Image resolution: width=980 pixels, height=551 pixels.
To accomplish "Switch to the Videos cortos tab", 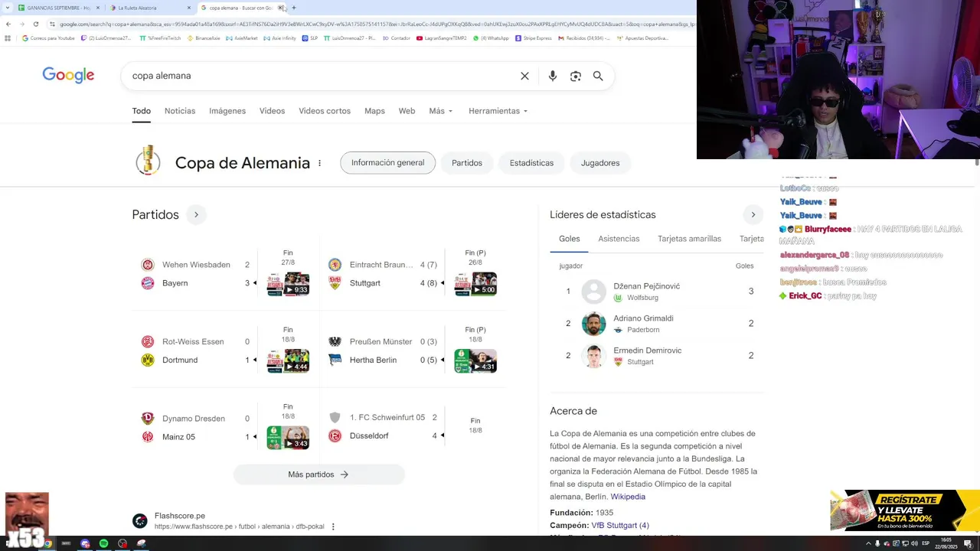I will (325, 111).
